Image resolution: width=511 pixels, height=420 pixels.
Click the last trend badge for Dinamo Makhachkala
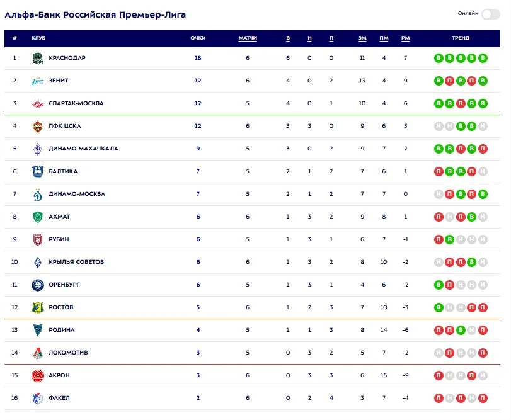pyautogui.click(x=483, y=149)
